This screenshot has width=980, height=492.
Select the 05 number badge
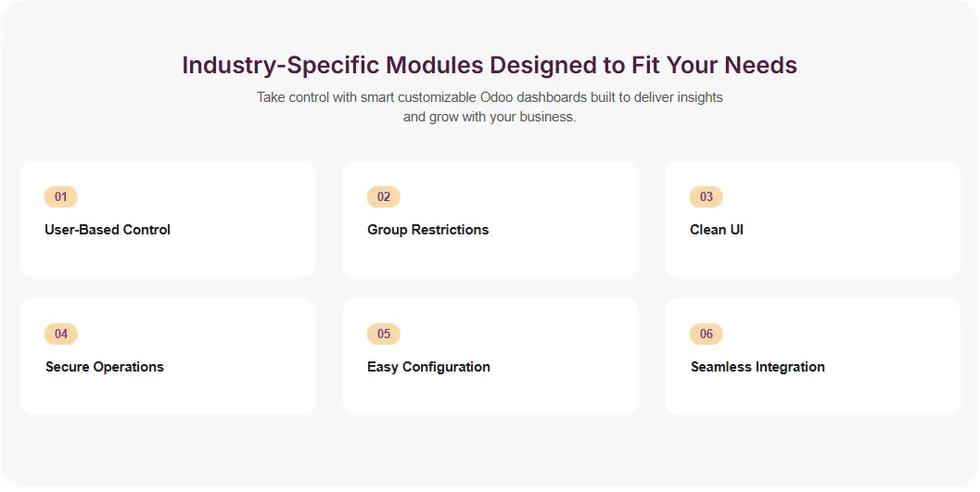pyautogui.click(x=384, y=334)
